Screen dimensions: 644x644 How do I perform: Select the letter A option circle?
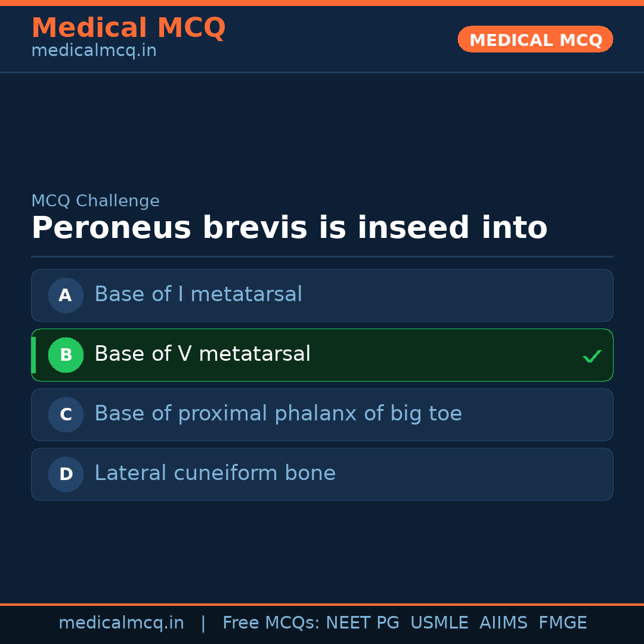(x=66, y=295)
